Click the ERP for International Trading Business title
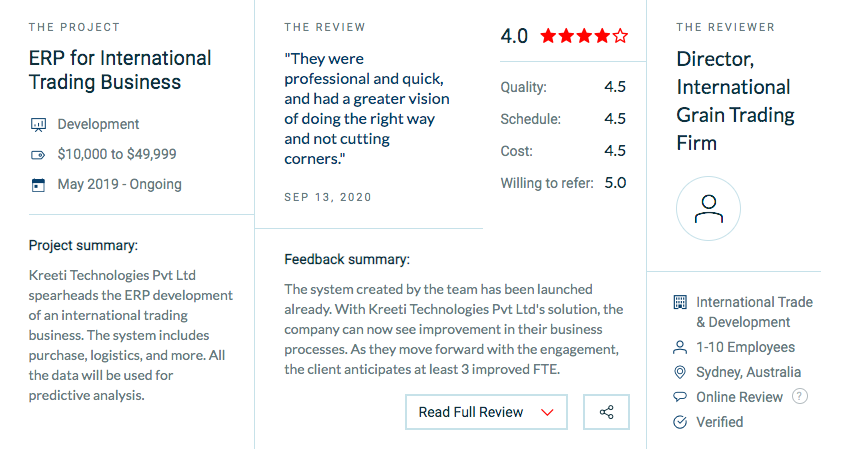 (x=120, y=70)
